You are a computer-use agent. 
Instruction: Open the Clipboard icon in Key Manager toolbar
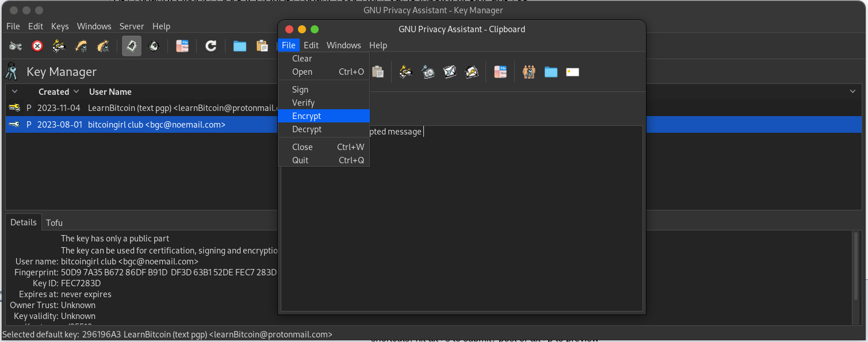[262, 46]
